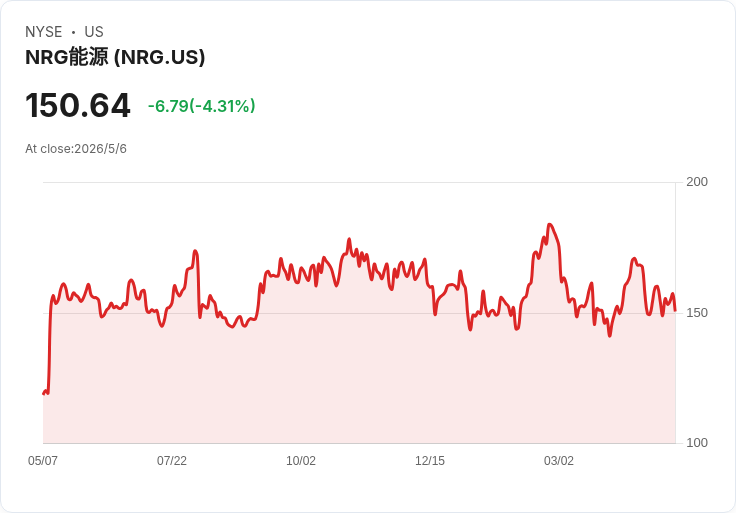Screen dimensions: 736x513
Task: Click the rightmost end of the price line
Action: coord(675,310)
